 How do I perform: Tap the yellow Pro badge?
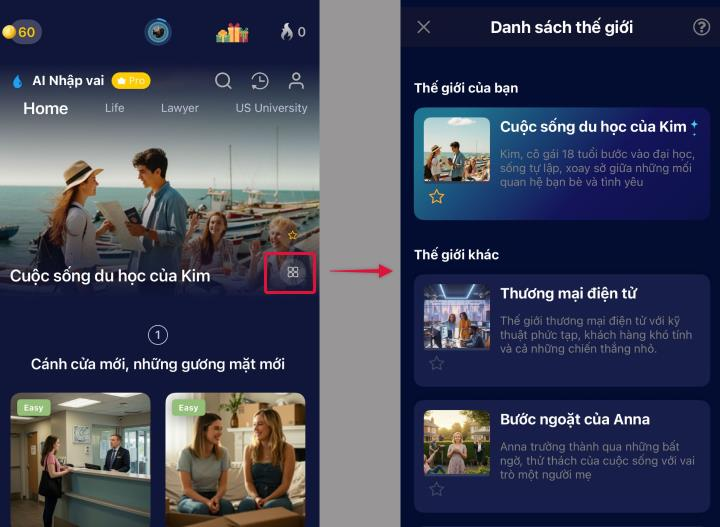click(131, 81)
